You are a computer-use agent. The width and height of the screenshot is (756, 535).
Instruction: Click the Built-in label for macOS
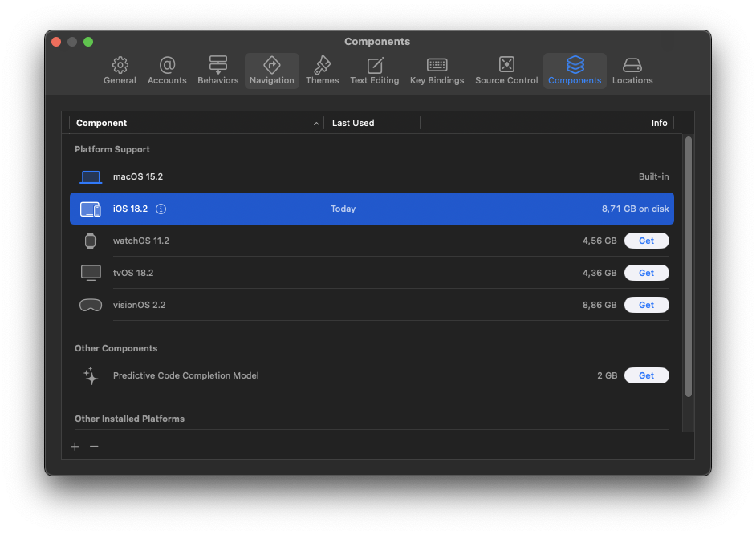(x=653, y=177)
